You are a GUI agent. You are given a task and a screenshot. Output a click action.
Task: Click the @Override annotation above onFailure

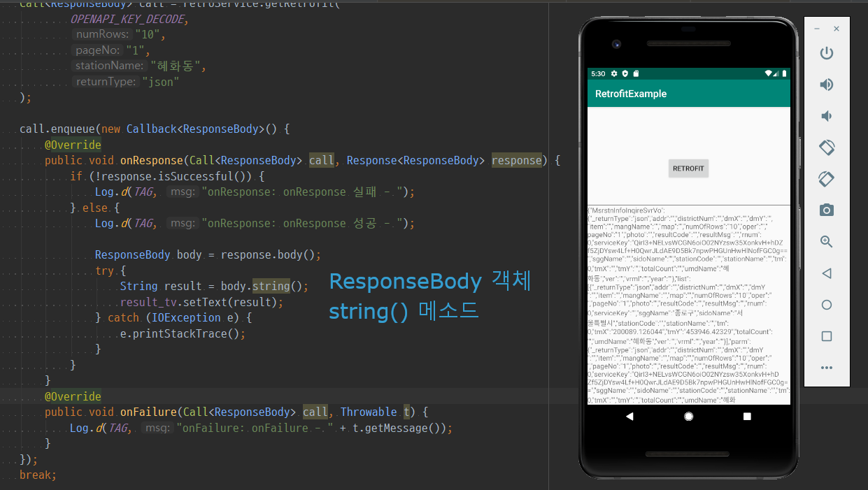point(73,396)
